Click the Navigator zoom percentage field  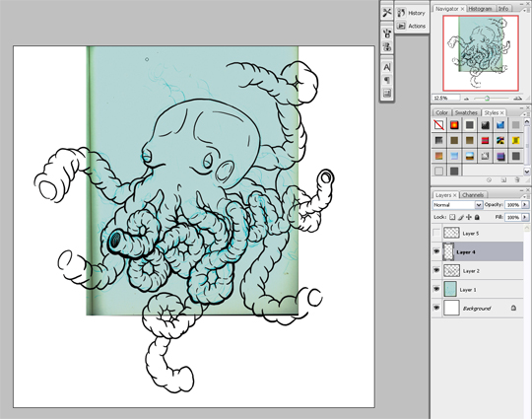pos(446,99)
